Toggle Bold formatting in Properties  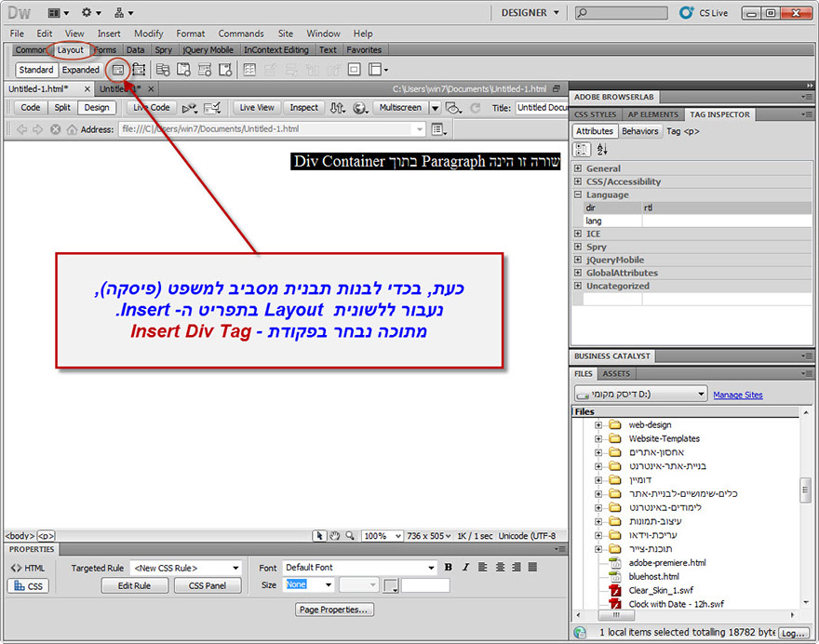pyautogui.click(x=449, y=567)
